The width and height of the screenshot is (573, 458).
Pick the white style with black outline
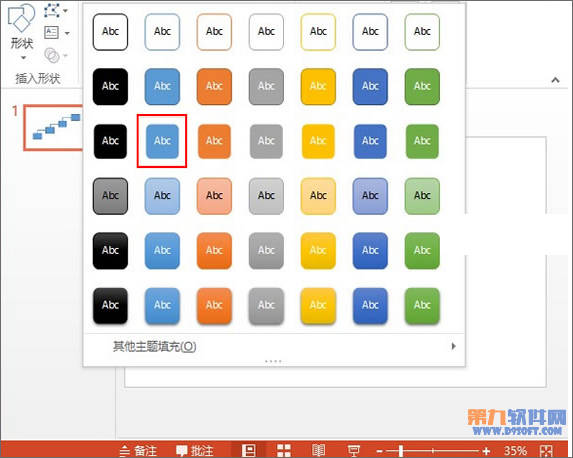coord(110,32)
